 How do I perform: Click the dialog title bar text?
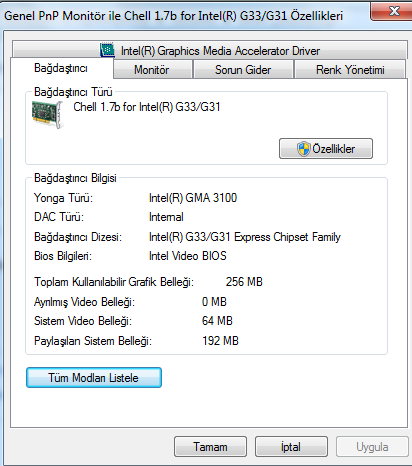[x=174, y=16]
